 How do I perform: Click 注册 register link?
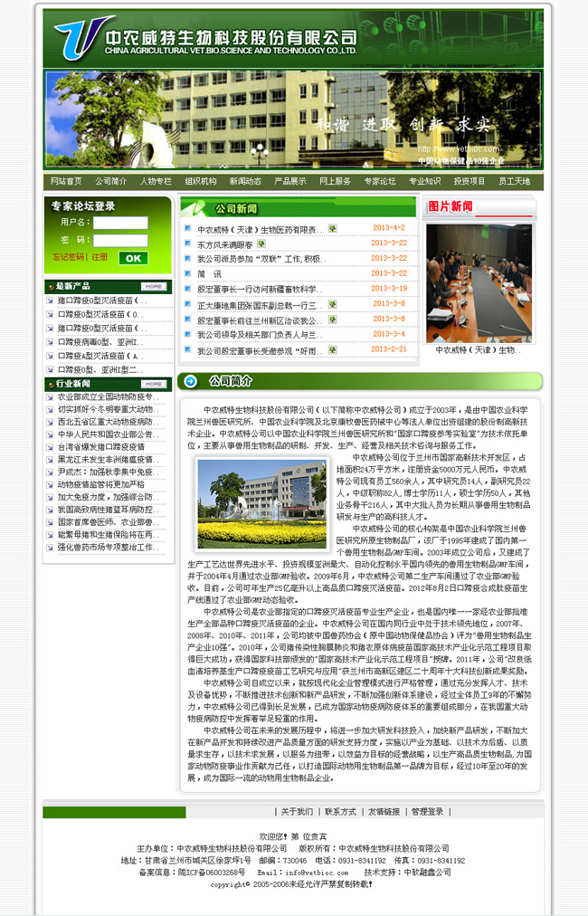tap(100, 257)
